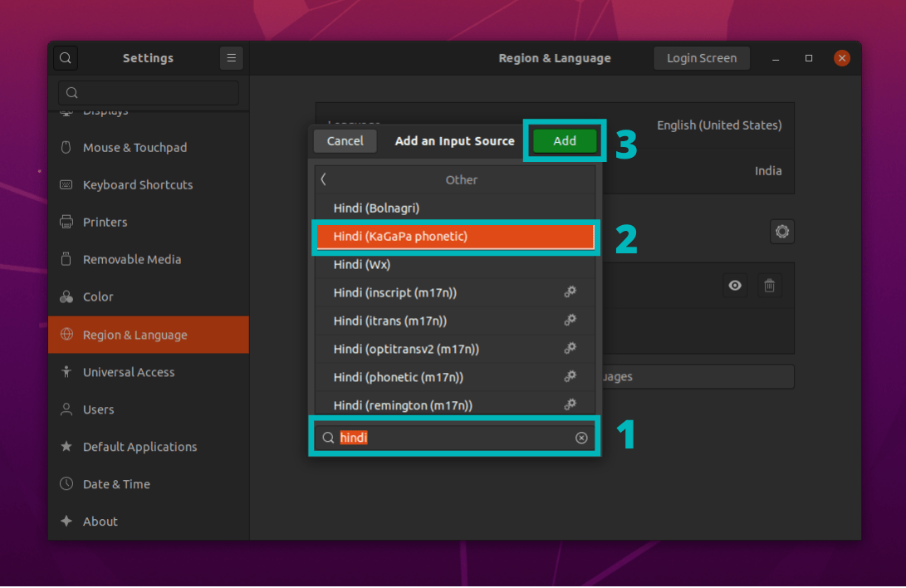Preview keyboard layout with eye icon
Screen dimensions: 906x588
735,286
